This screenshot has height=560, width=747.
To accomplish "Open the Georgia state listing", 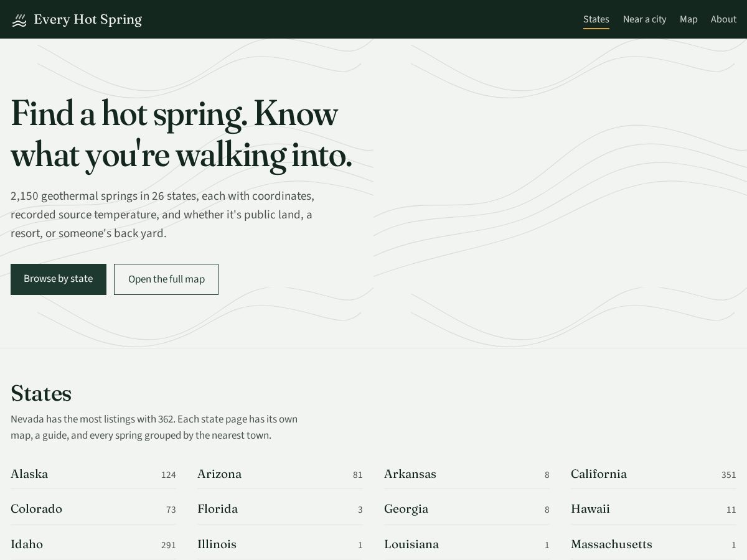I will pos(467,509).
